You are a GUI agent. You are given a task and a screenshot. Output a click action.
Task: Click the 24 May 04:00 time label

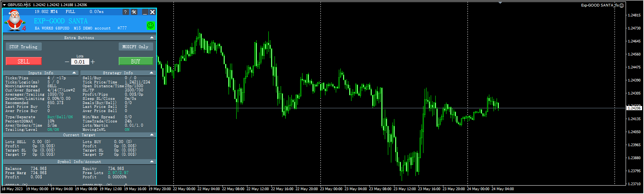(x=503, y=189)
